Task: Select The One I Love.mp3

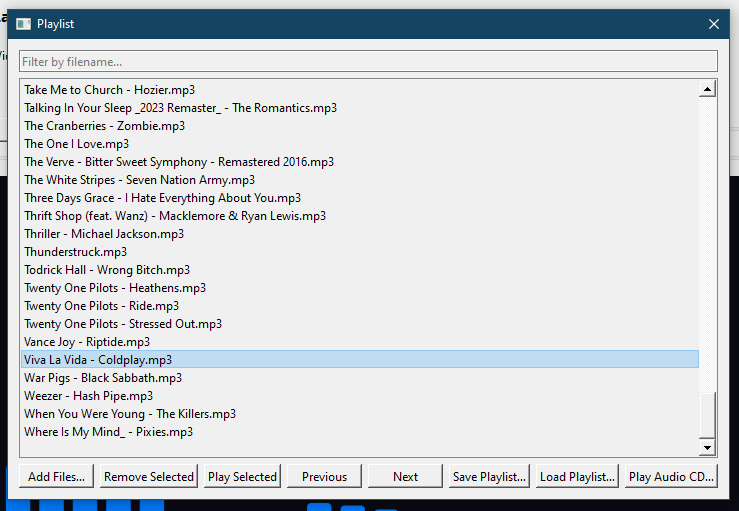Action: pos(360,143)
